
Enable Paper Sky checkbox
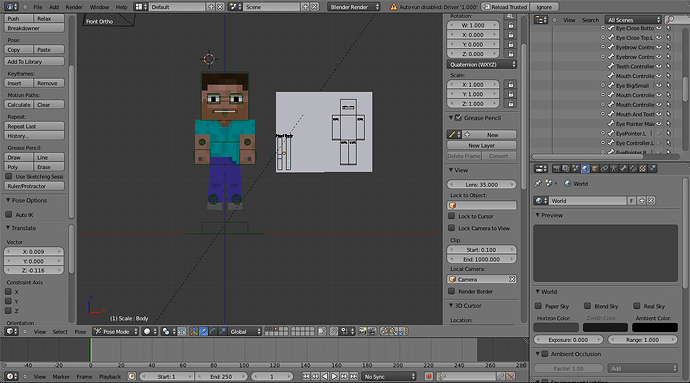538,306
